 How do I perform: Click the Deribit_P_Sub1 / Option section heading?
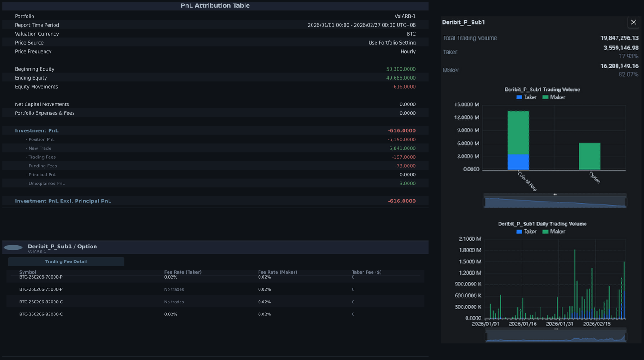pos(62,247)
